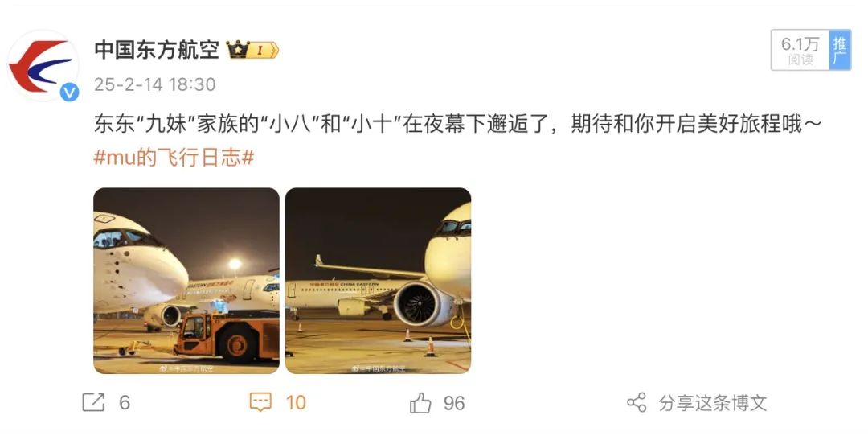Click the like count 96
The height and width of the screenshot is (436, 868).
pos(454,403)
